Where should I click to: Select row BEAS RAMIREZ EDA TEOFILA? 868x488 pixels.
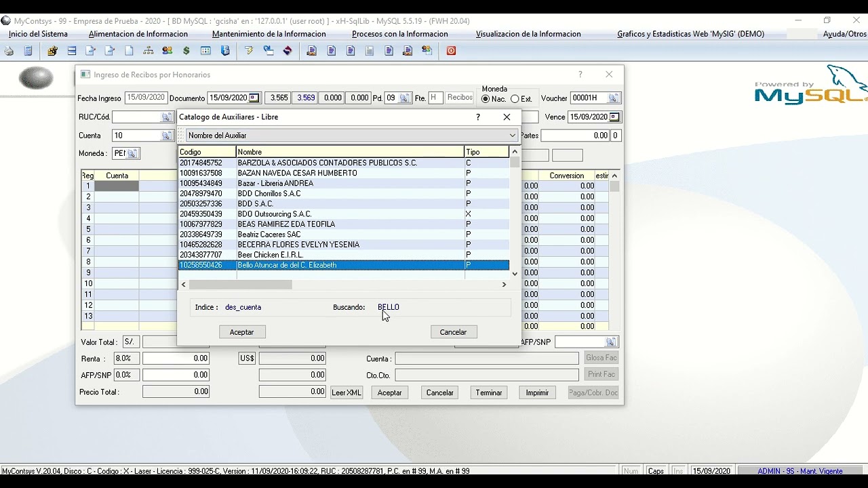[x=344, y=224]
